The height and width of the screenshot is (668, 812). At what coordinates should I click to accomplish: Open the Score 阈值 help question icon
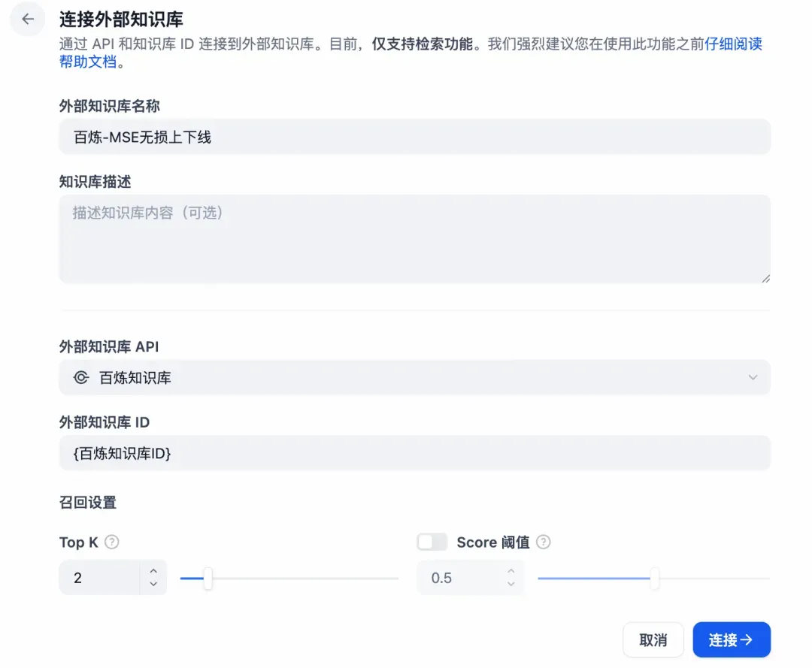[544, 542]
